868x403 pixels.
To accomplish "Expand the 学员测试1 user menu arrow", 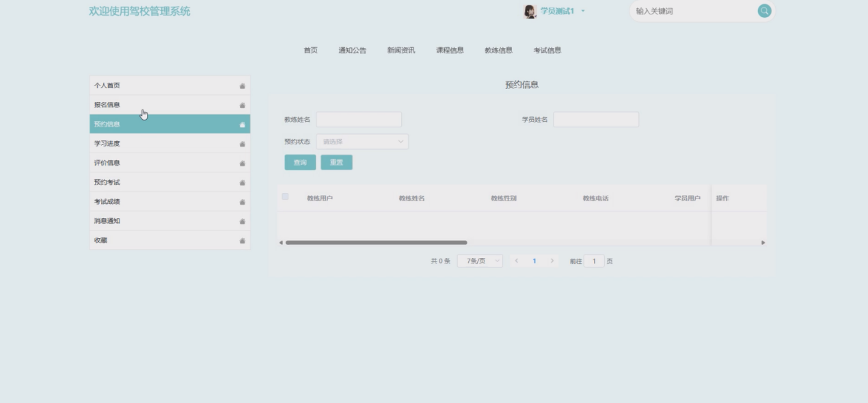I will (583, 11).
